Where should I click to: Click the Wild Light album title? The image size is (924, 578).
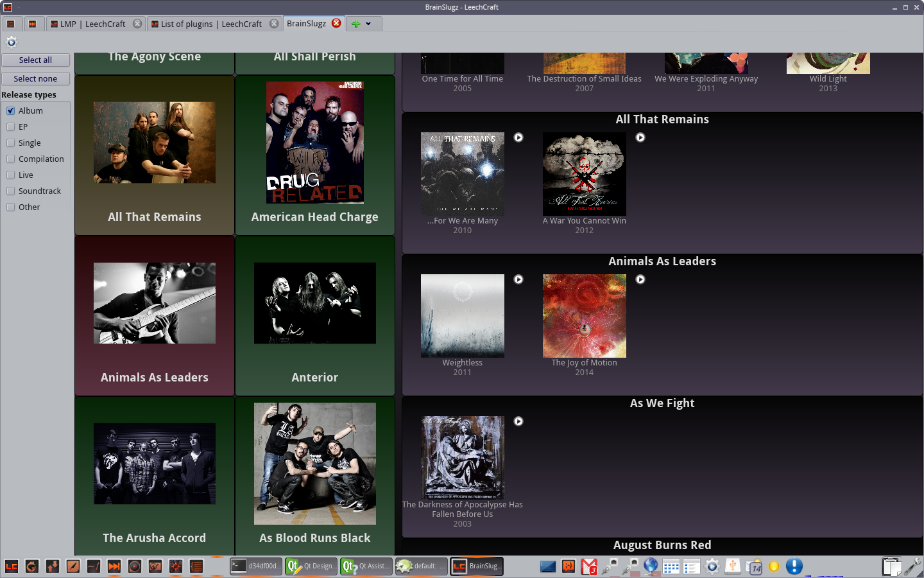[828, 79]
